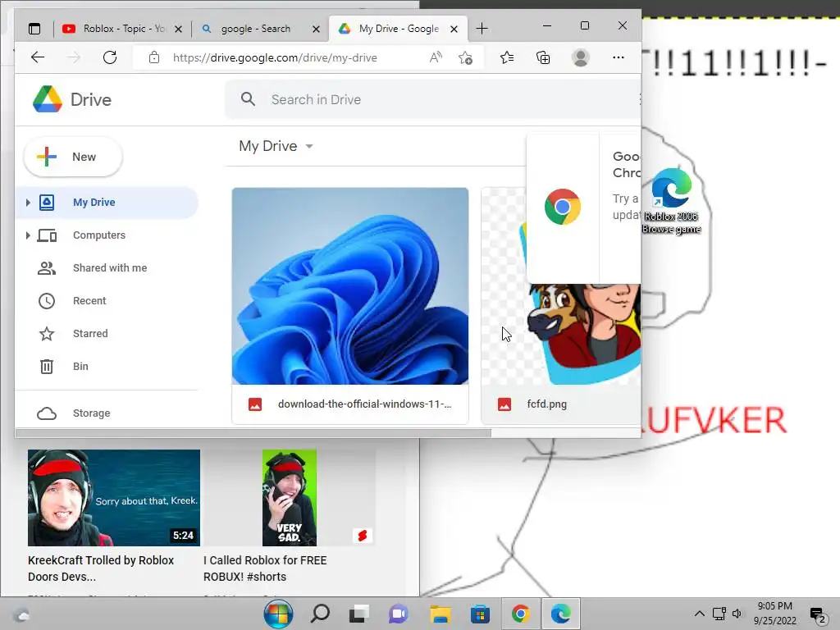Open the Favorites list icon
The width and height of the screenshot is (840, 630).
[x=507, y=57]
